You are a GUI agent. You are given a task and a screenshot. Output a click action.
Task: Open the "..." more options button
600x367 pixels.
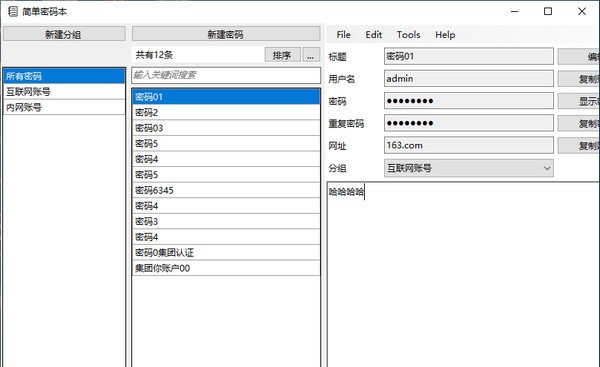(311, 55)
